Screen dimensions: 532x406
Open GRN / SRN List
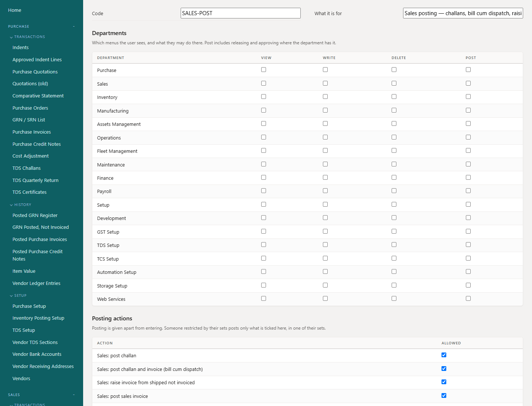[29, 120]
